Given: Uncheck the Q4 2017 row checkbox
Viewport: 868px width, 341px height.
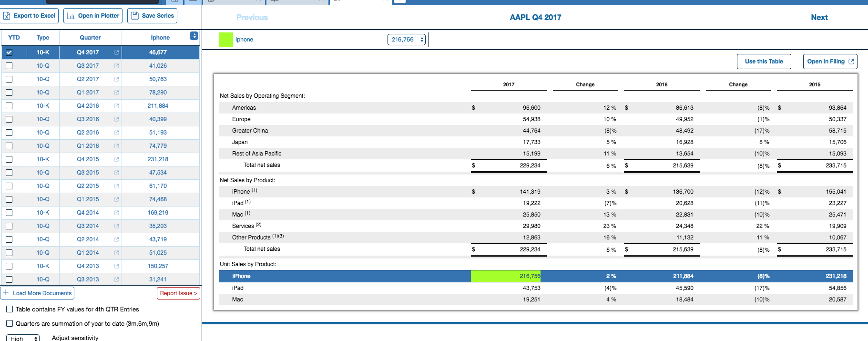Looking at the screenshot, I should point(9,52).
